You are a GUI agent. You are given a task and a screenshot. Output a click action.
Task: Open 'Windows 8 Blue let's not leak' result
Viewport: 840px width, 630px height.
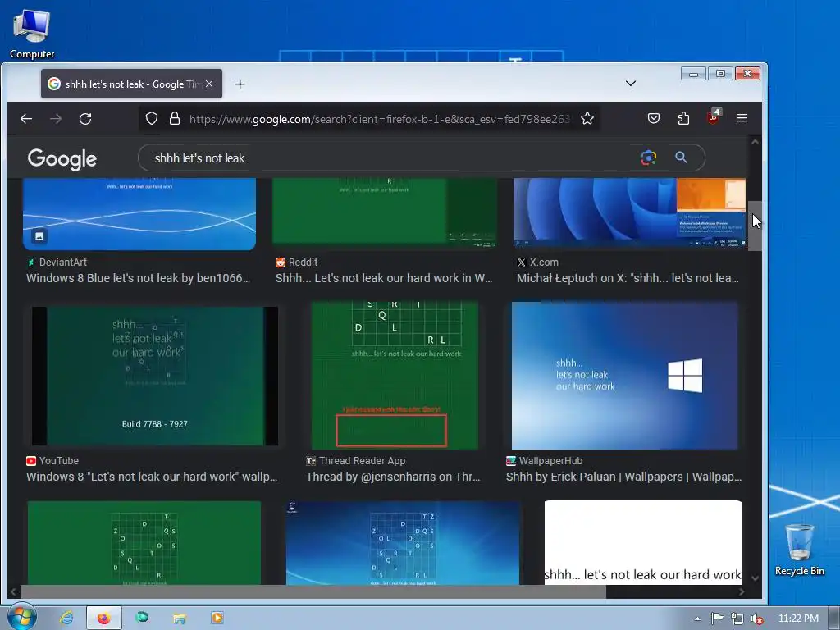138,279
